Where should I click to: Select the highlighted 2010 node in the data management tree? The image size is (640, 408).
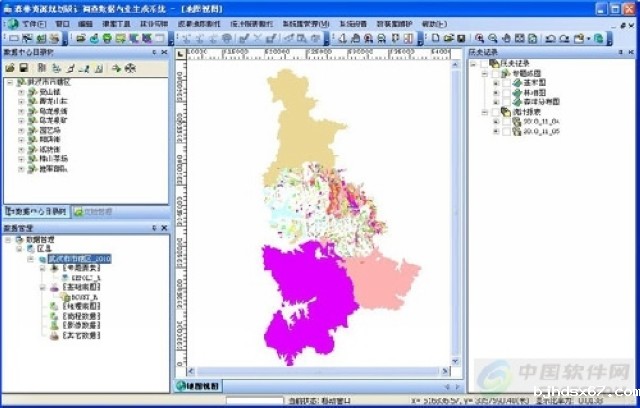[80, 258]
